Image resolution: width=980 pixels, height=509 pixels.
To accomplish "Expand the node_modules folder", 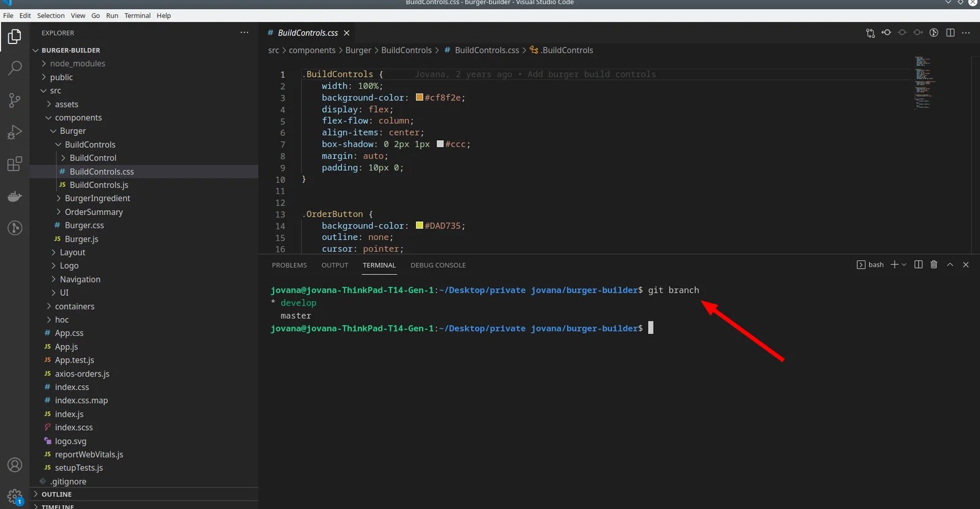I will [x=144, y=64].
